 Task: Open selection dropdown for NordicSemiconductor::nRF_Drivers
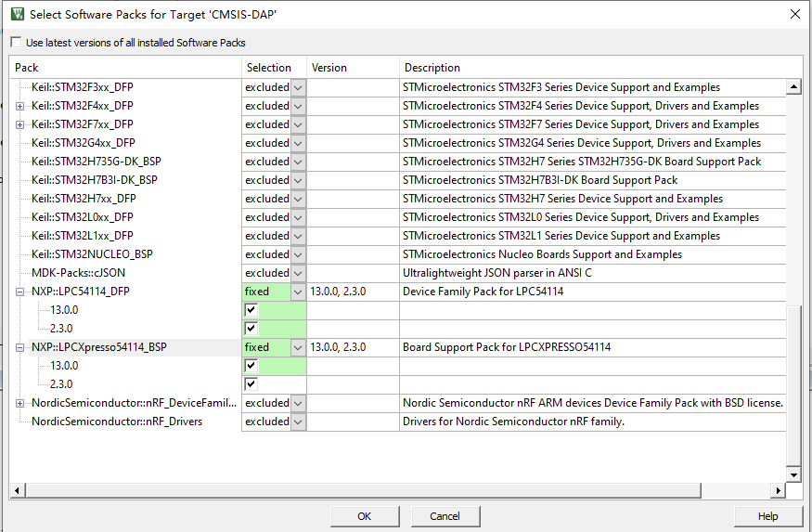coord(298,422)
